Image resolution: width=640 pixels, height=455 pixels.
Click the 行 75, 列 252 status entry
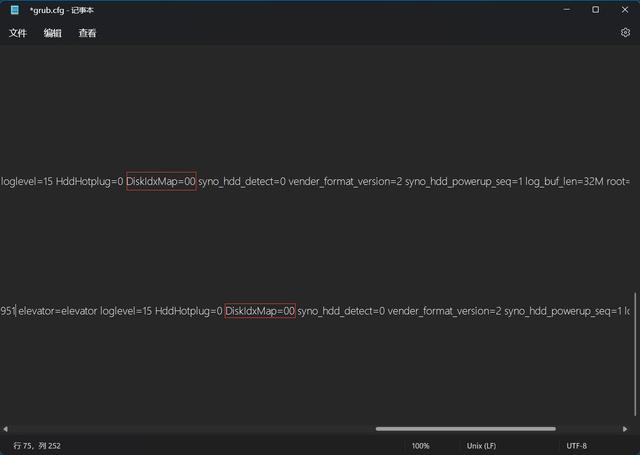pyautogui.click(x=37, y=446)
